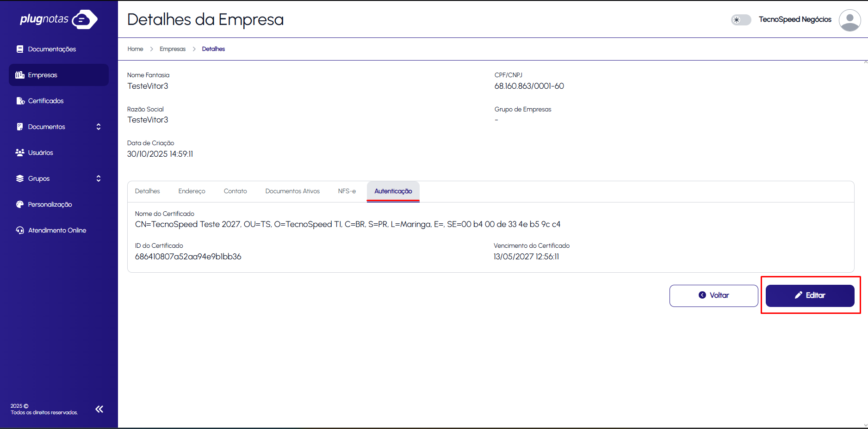Viewport: 868px width, 429px height.
Task: Open the Personalização palette icon
Action: [x=20, y=204]
